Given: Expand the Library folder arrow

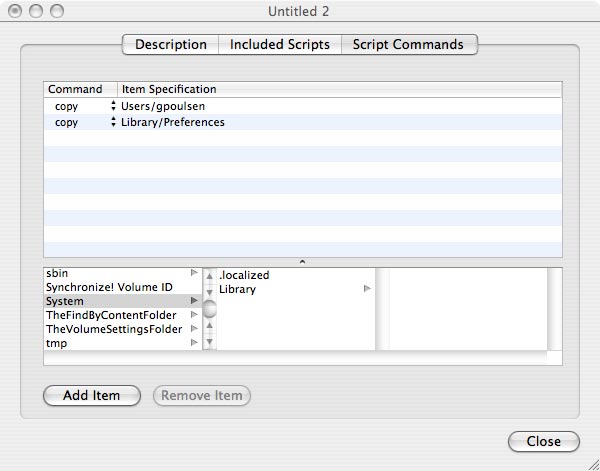Looking at the screenshot, I should point(367,289).
